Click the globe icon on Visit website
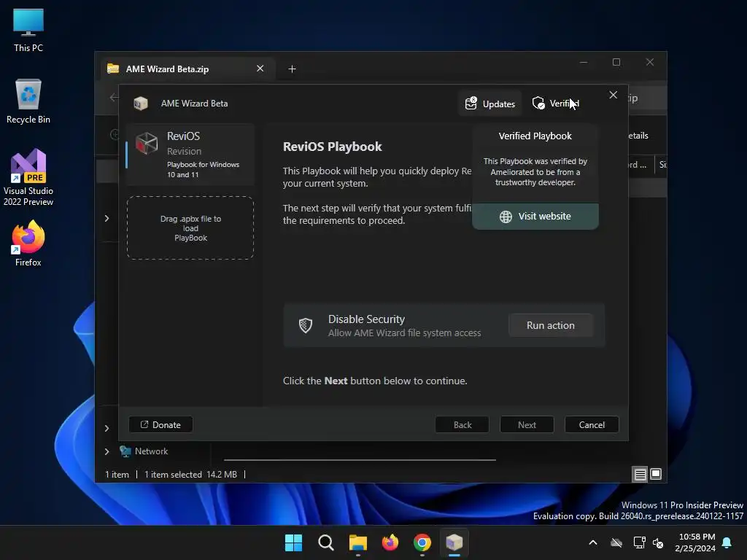This screenshot has height=560, width=747. pyautogui.click(x=506, y=217)
